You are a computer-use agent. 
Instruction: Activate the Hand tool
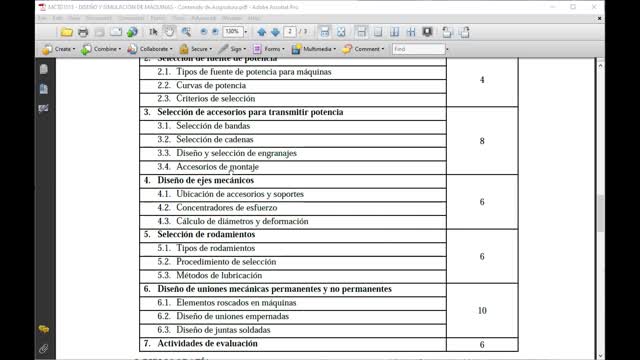169,32
